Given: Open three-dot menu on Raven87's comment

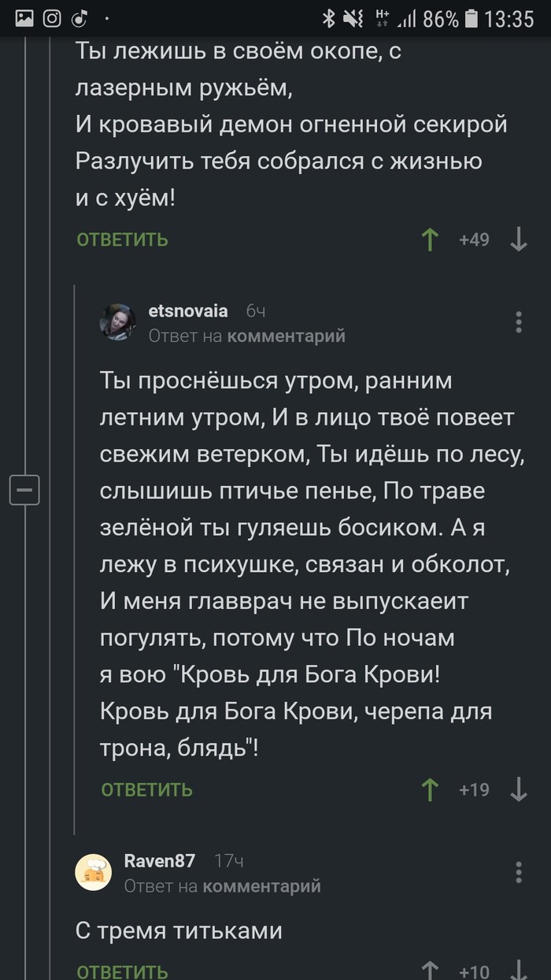Looking at the screenshot, I should pos(519,872).
